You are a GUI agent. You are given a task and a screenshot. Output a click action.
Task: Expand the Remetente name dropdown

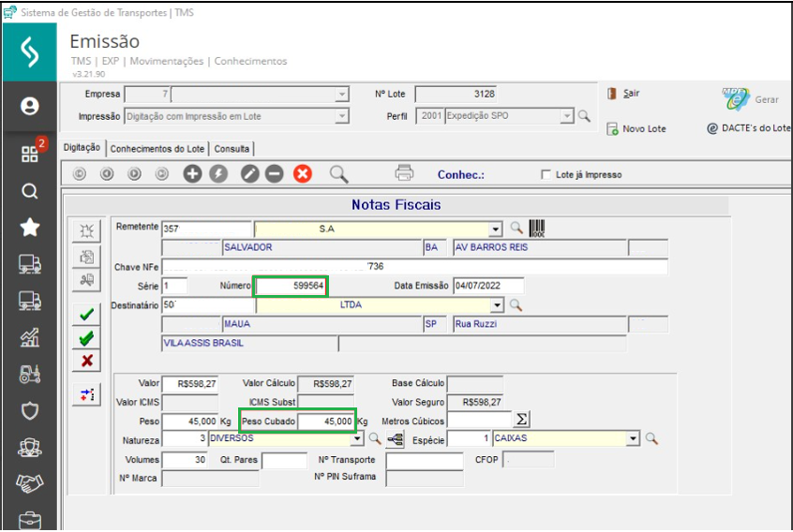click(496, 229)
